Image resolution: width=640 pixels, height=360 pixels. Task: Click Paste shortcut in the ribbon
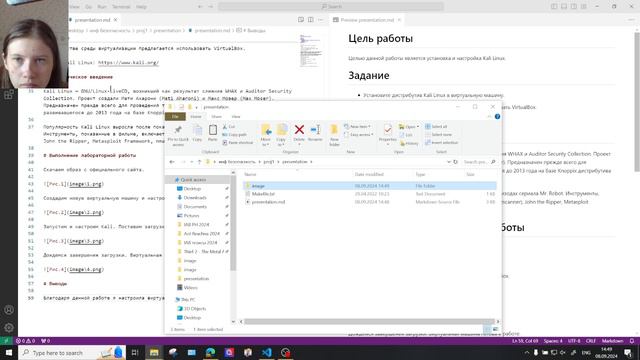tap(238, 142)
